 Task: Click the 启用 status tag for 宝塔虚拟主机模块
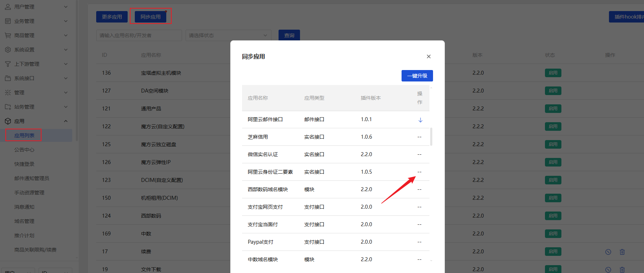pyautogui.click(x=553, y=73)
